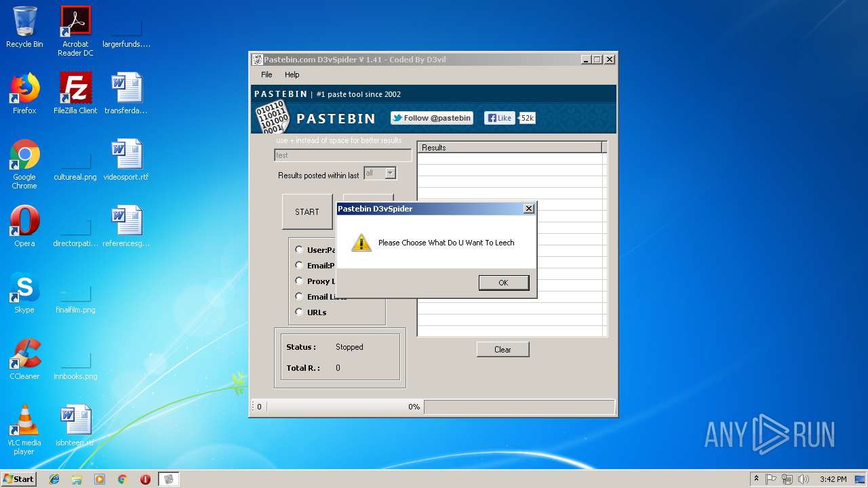This screenshot has width=868, height=488.
Task: Select the referencesg... document icon
Action: tap(126, 226)
